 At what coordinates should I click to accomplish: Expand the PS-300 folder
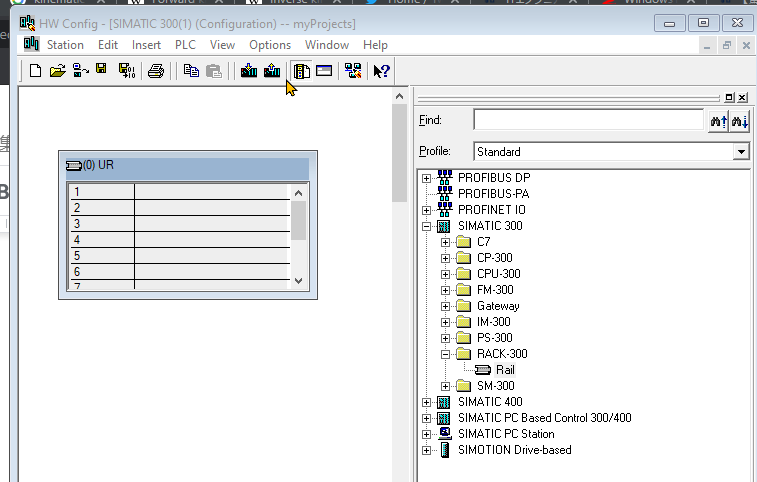(x=446, y=338)
